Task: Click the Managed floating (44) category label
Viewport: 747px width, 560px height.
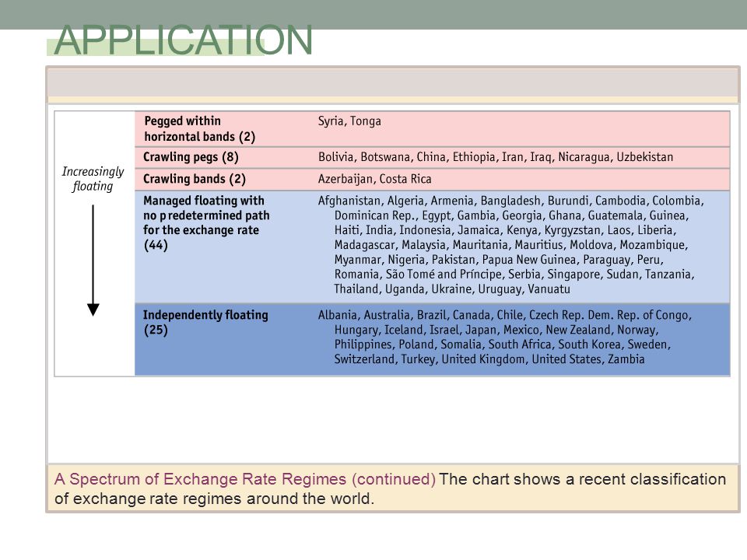Action: point(206,222)
